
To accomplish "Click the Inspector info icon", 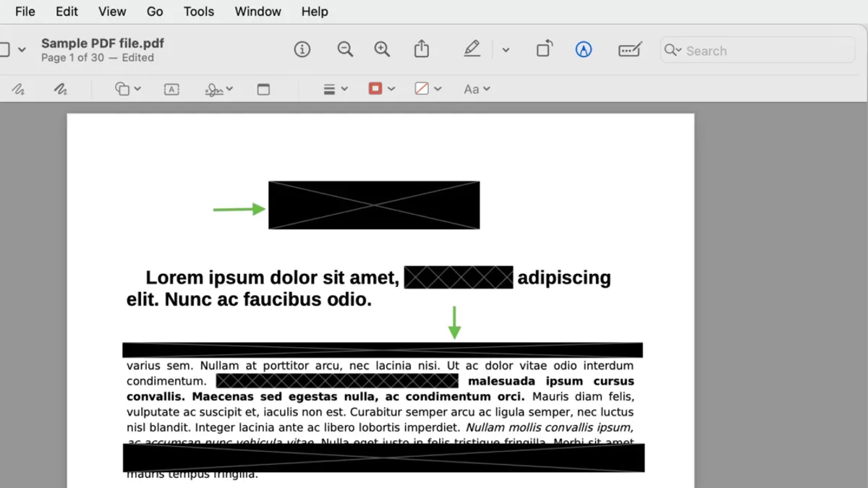I will (x=302, y=49).
